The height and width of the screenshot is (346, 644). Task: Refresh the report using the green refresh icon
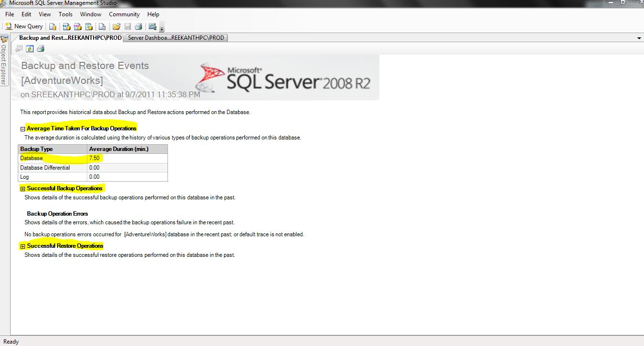[30, 48]
